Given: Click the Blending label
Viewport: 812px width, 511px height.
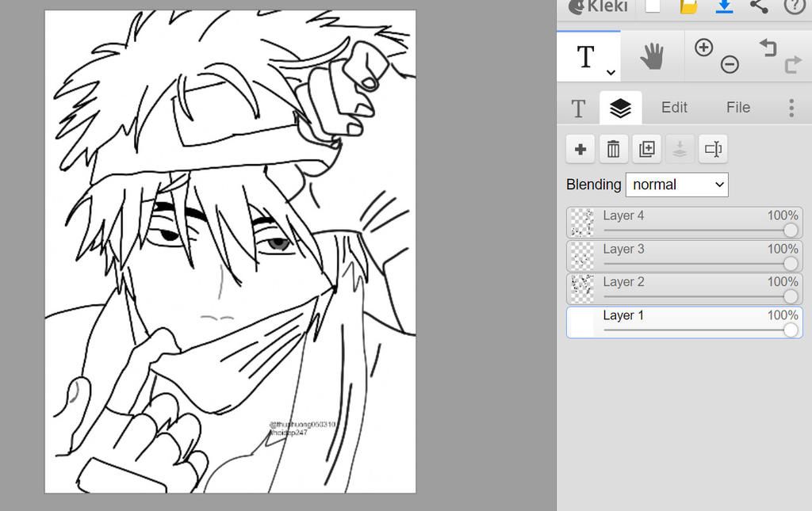Looking at the screenshot, I should (x=593, y=185).
